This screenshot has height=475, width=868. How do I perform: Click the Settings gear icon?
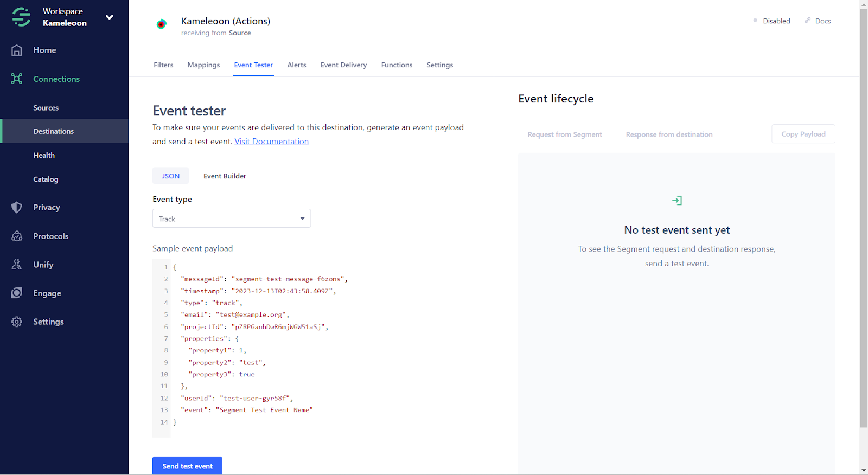[17, 322]
